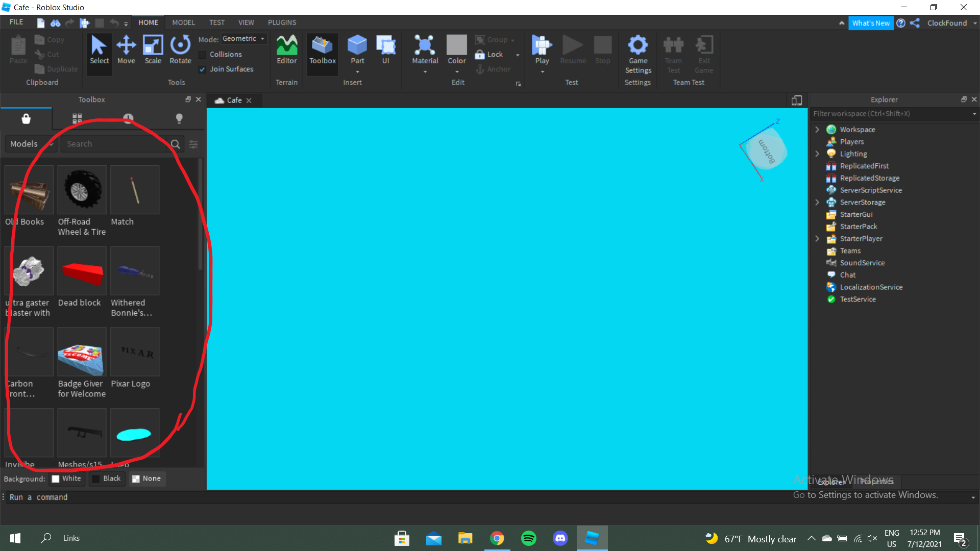
Task: Click the What's New button
Action: (870, 23)
